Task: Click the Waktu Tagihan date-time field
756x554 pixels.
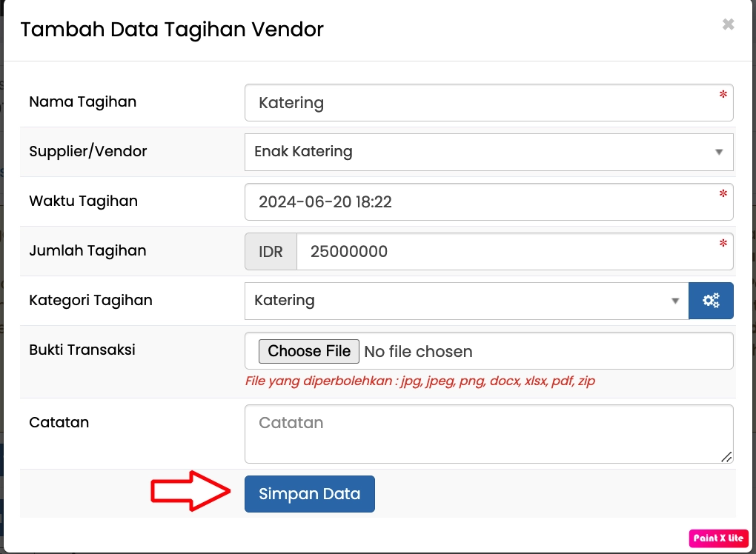Action: 489,201
